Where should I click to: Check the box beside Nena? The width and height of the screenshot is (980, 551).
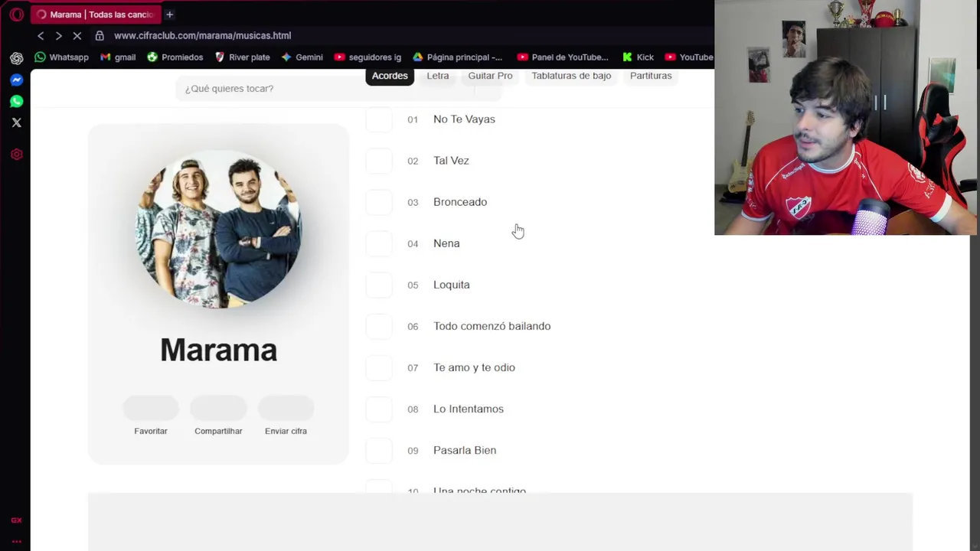pos(379,243)
